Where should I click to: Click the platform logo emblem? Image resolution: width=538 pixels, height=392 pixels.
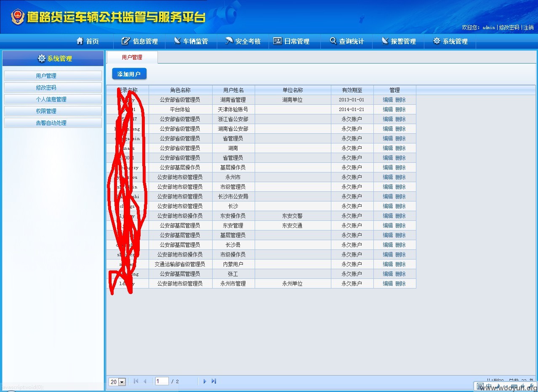[x=18, y=17]
